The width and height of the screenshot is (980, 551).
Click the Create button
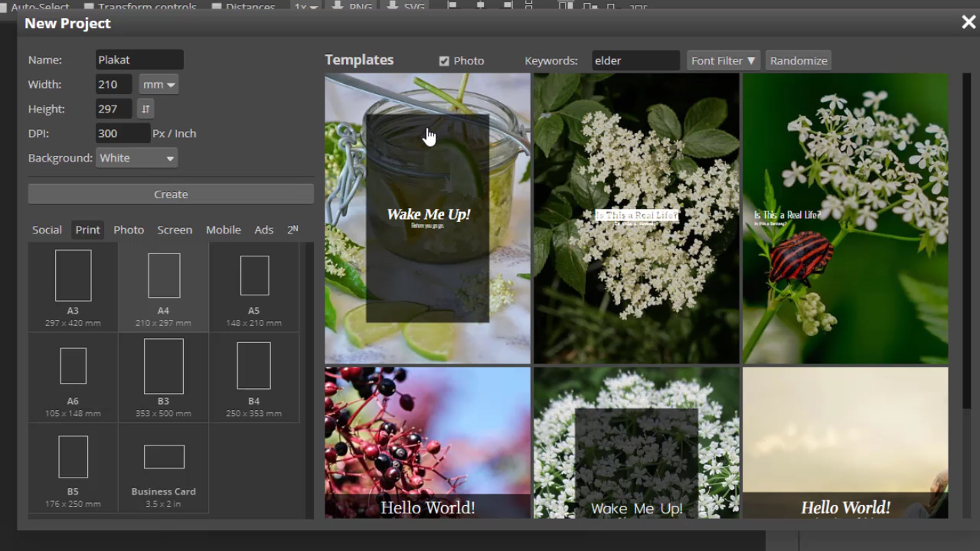(171, 194)
